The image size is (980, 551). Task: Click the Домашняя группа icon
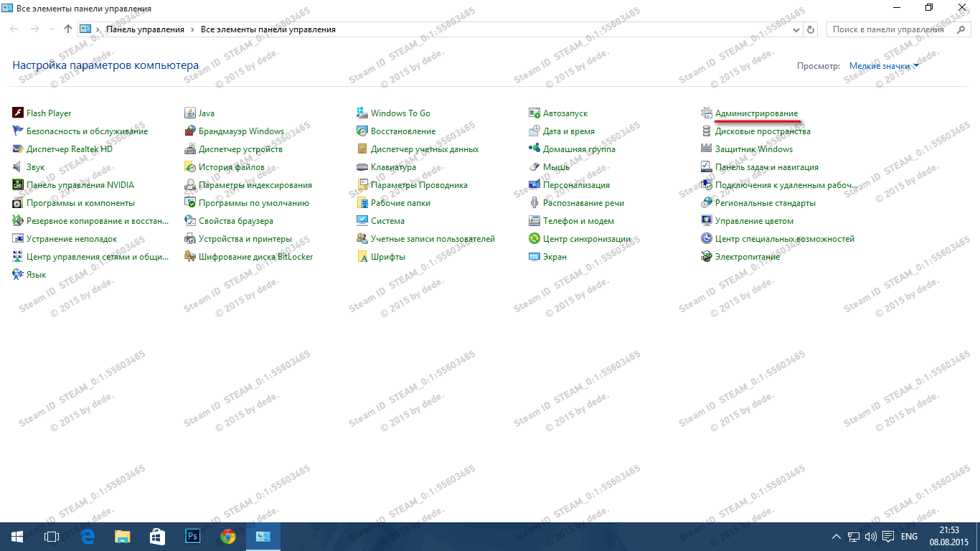(x=534, y=149)
